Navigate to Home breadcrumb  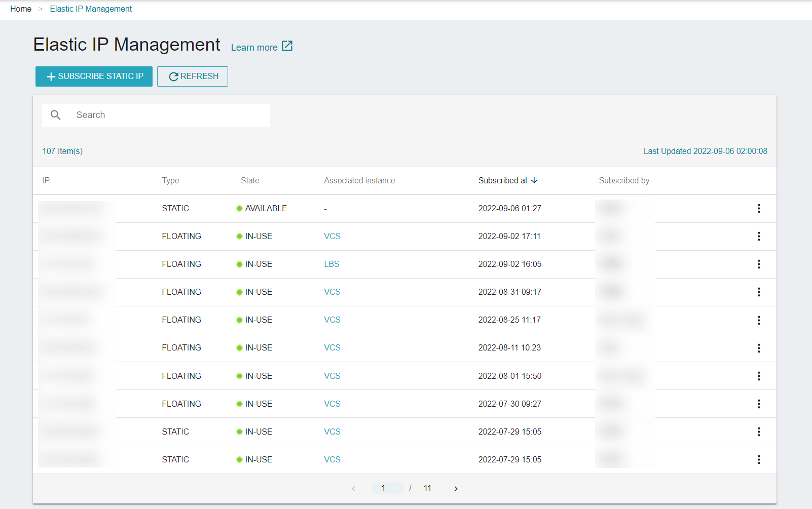(21, 9)
